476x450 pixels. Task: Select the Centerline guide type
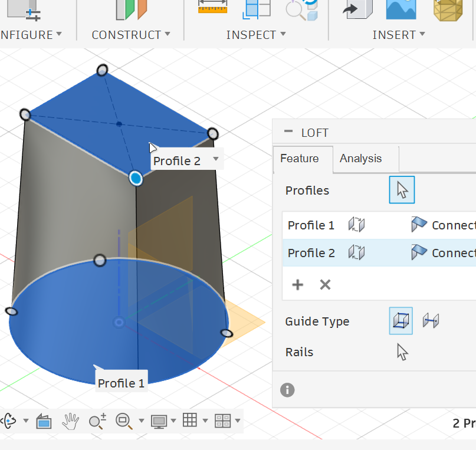point(431,321)
